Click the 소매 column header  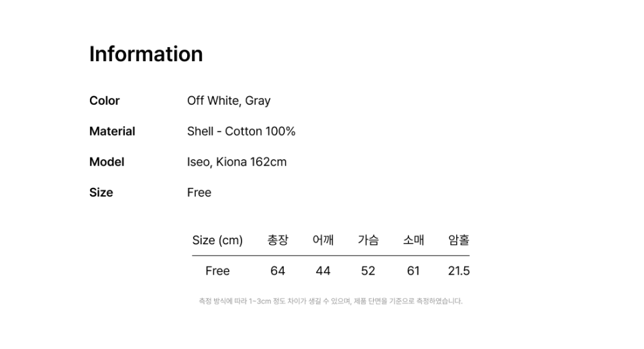click(413, 240)
